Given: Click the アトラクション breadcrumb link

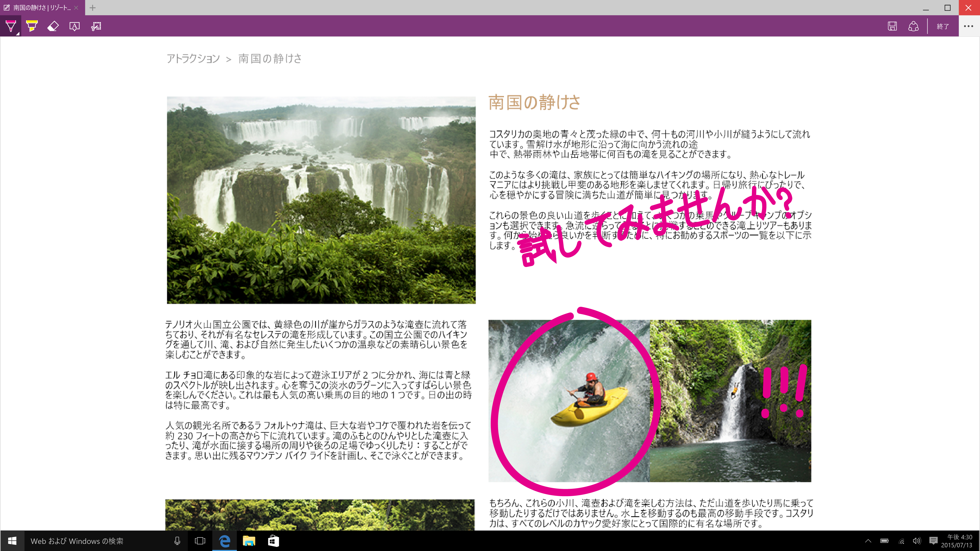Looking at the screenshot, I should coord(193,59).
